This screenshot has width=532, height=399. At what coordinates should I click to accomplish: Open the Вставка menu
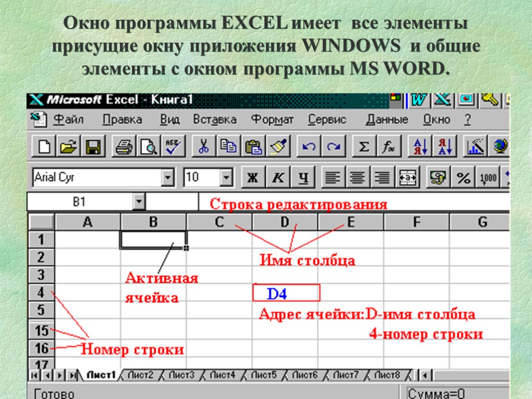[215, 119]
